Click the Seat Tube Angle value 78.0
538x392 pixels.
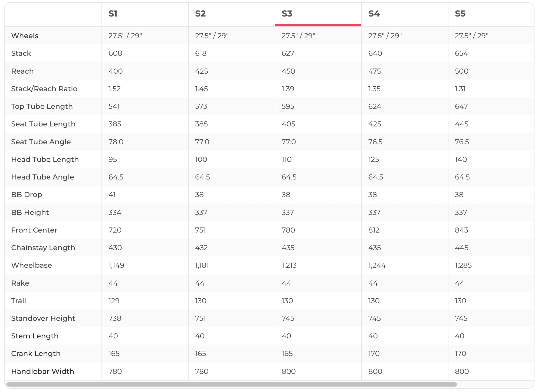click(x=116, y=142)
